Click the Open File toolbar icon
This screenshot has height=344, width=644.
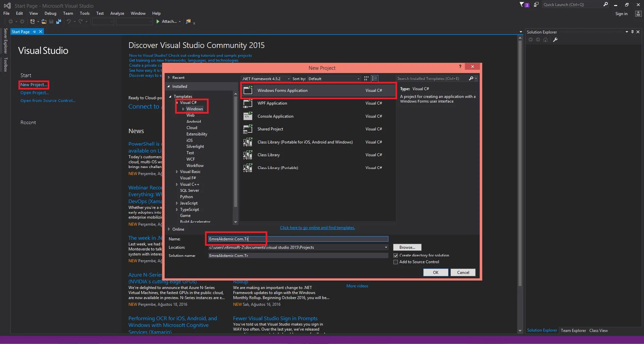(44, 21)
